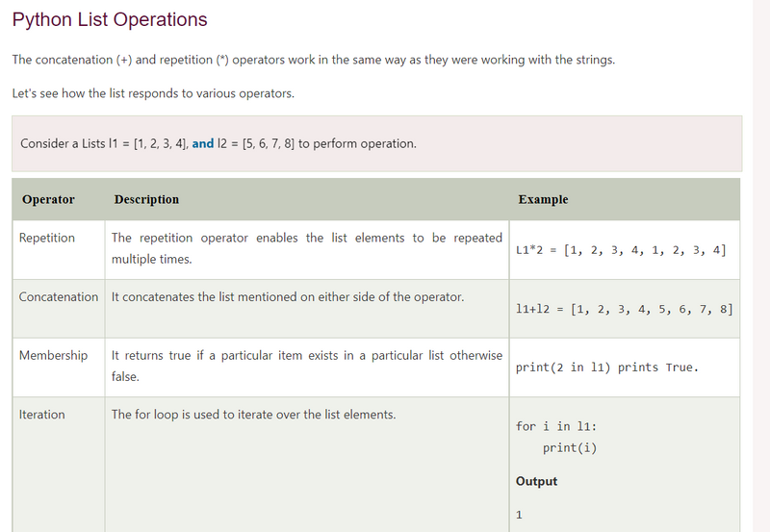Pick the "Iteration" operator cell
Screen dimensions: 770x532
(x=42, y=415)
